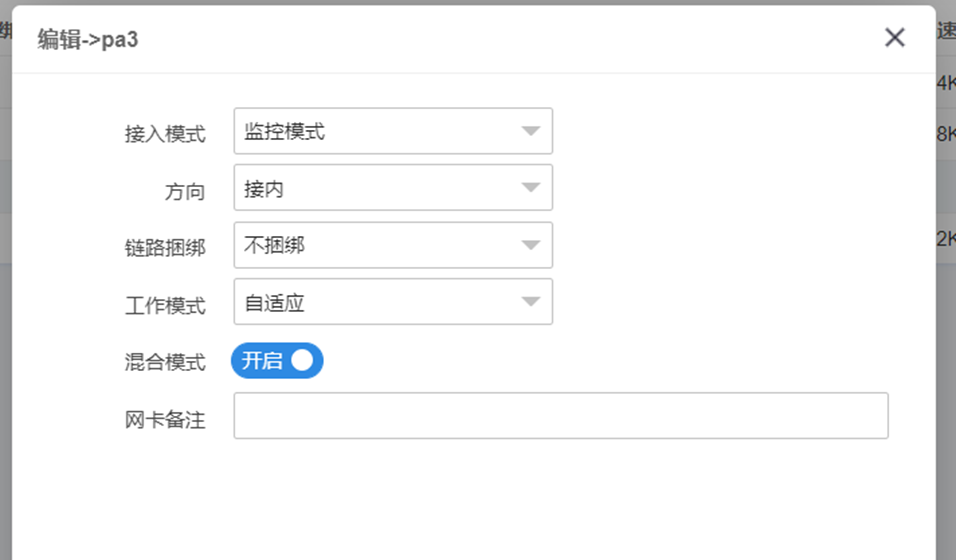The height and width of the screenshot is (560, 956).
Task: Open the 工作模式 dropdown arrow
Action: [x=530, y=301]
